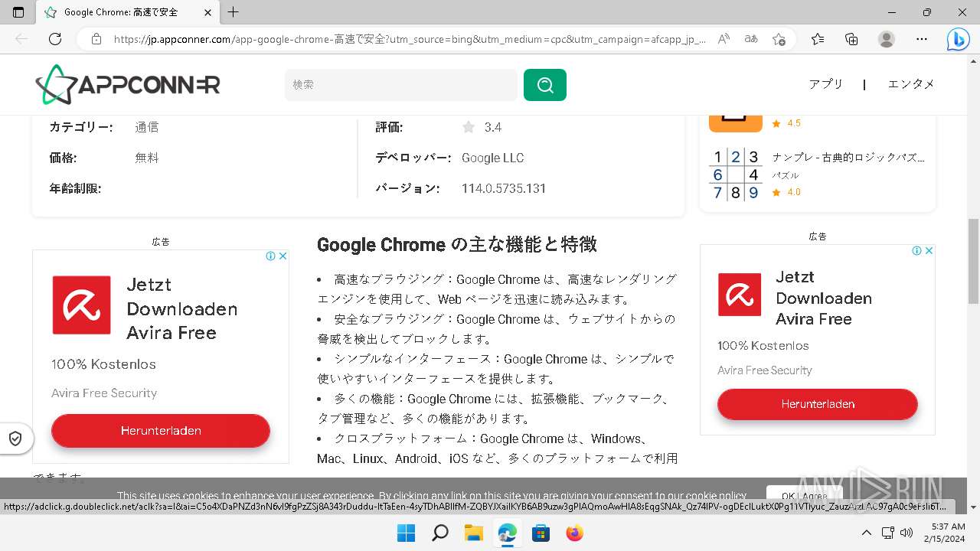Viewport: 980px width, 551px height.
Task: Click the 通信 category value
Action: click(147, 127)
